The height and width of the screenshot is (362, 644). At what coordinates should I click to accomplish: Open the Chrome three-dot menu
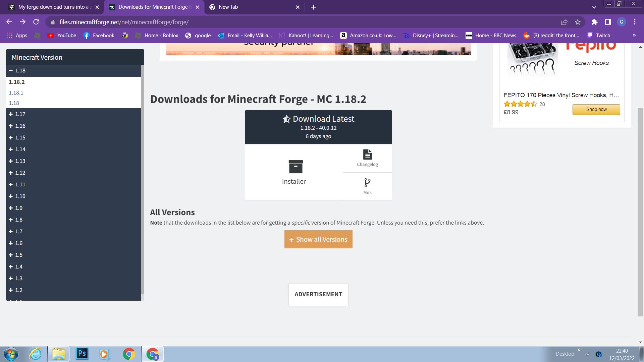click(635, 22)
